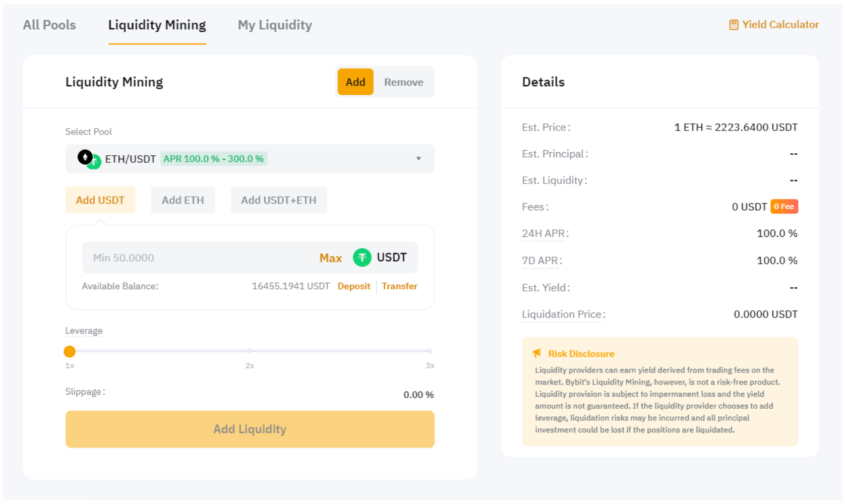Select the Add ETH option

pyautogui.click(x=183, y=200)
